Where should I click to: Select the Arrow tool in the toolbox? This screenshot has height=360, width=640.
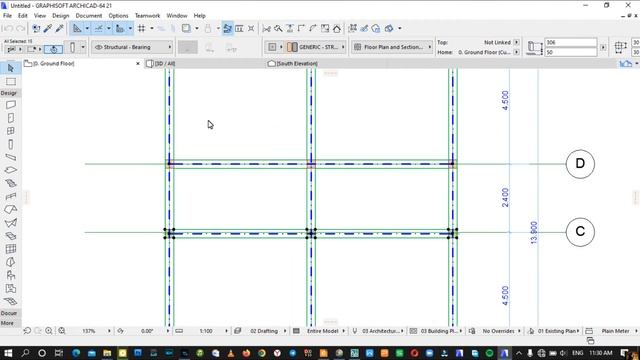pos(11,68)
